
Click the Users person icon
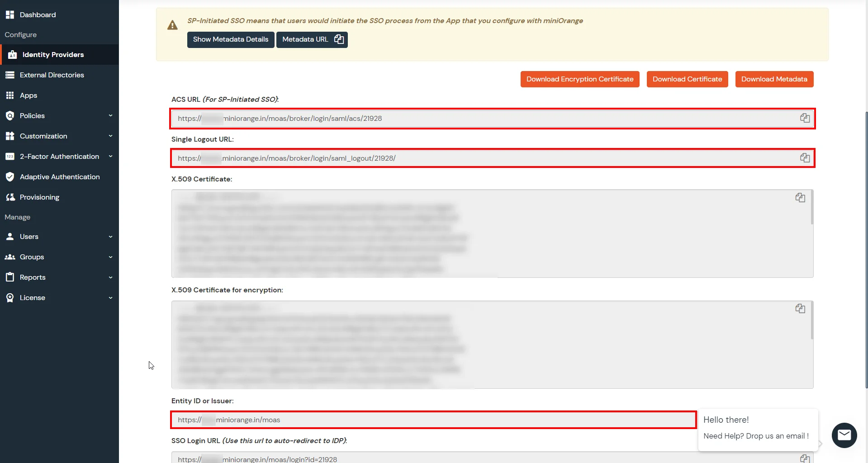(x=10, y=237)
